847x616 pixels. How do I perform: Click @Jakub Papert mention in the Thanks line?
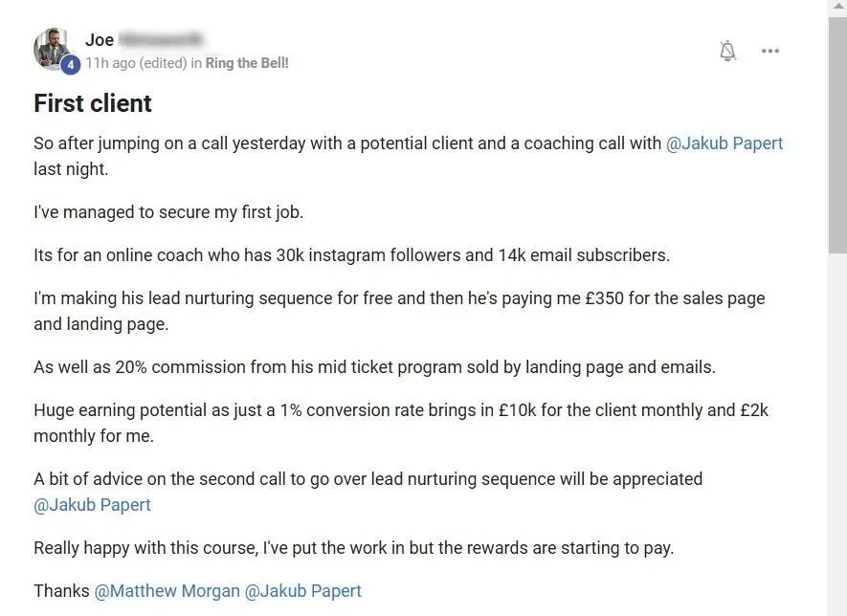click(303, 591)
